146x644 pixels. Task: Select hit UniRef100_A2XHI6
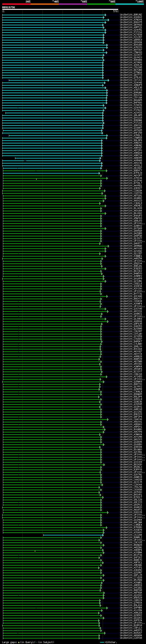point(131,113)
